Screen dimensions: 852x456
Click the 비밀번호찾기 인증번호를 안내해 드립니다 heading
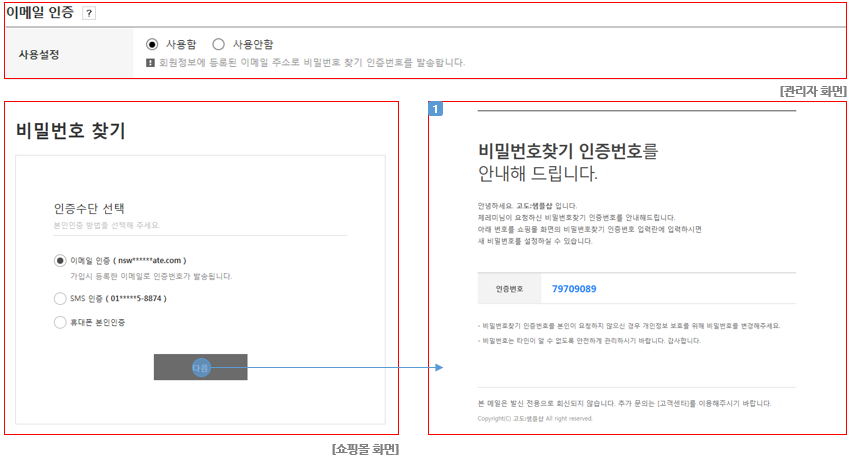(568, 162)
